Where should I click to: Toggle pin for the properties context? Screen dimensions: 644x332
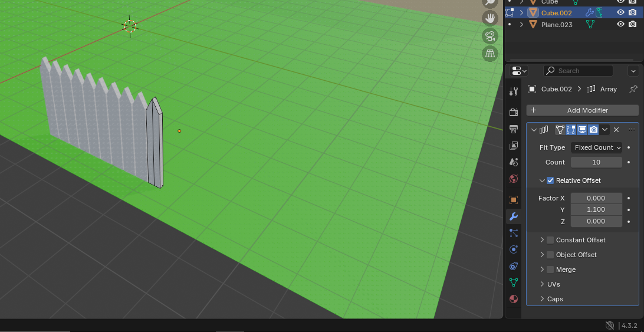pos(633,89)
